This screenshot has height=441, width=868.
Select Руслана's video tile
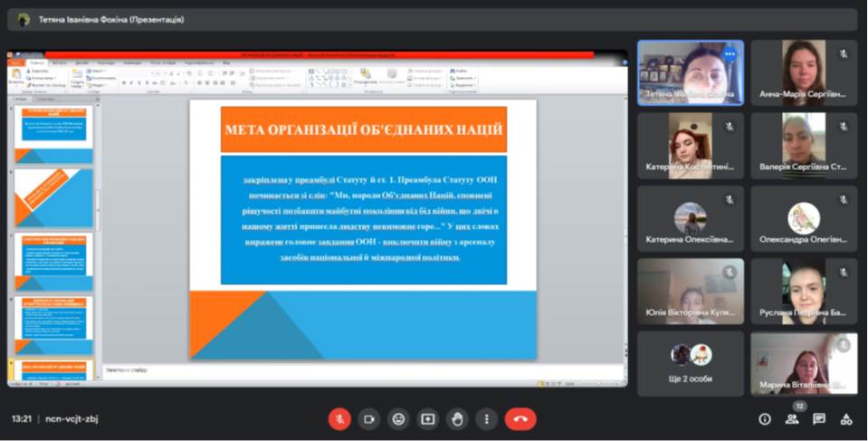coord(804,292)
